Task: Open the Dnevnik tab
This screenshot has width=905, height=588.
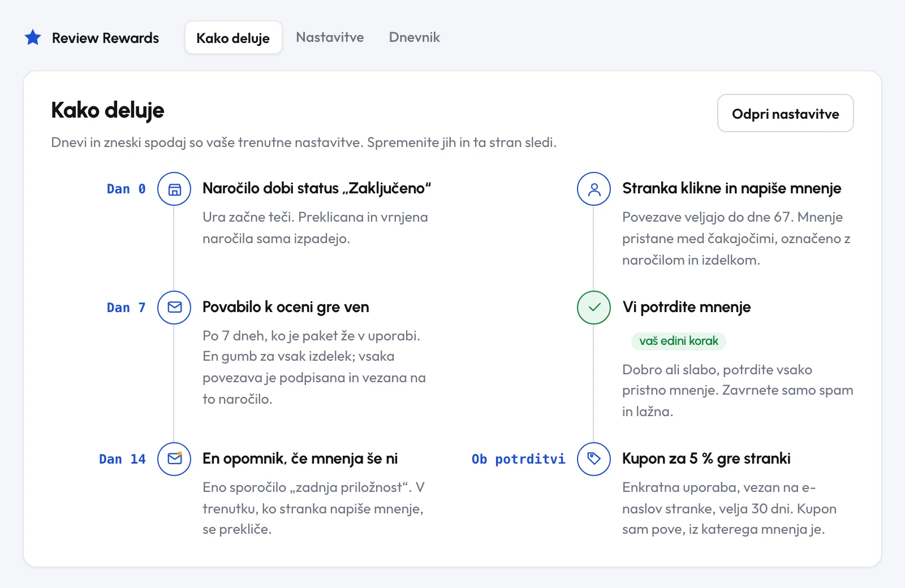Action: [414, 37]
